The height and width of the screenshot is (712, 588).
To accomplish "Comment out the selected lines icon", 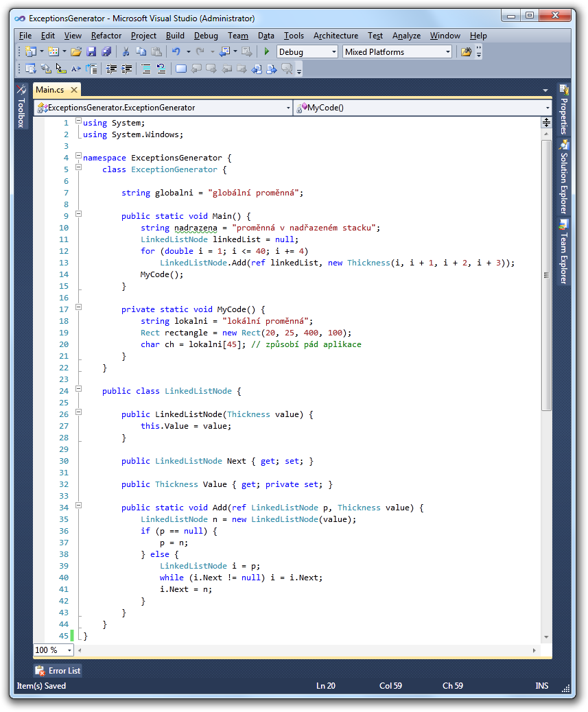I will click(x=146, y=69).
